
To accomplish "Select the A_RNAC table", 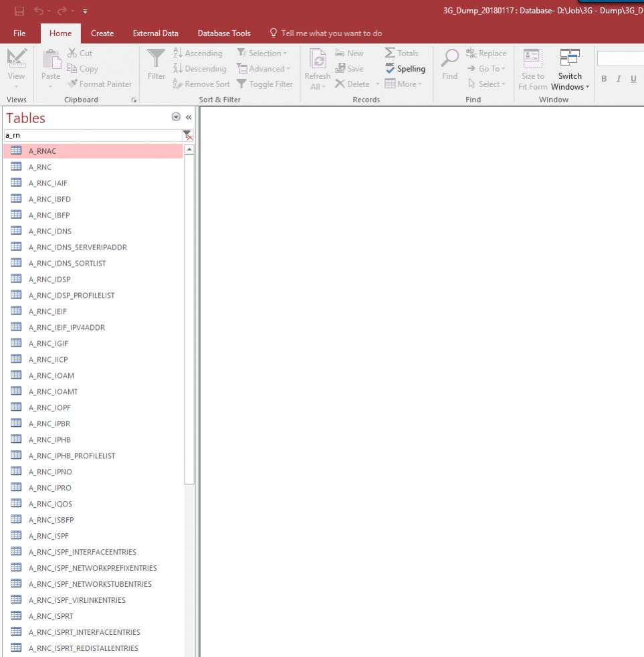I will (x=93, y=151).
